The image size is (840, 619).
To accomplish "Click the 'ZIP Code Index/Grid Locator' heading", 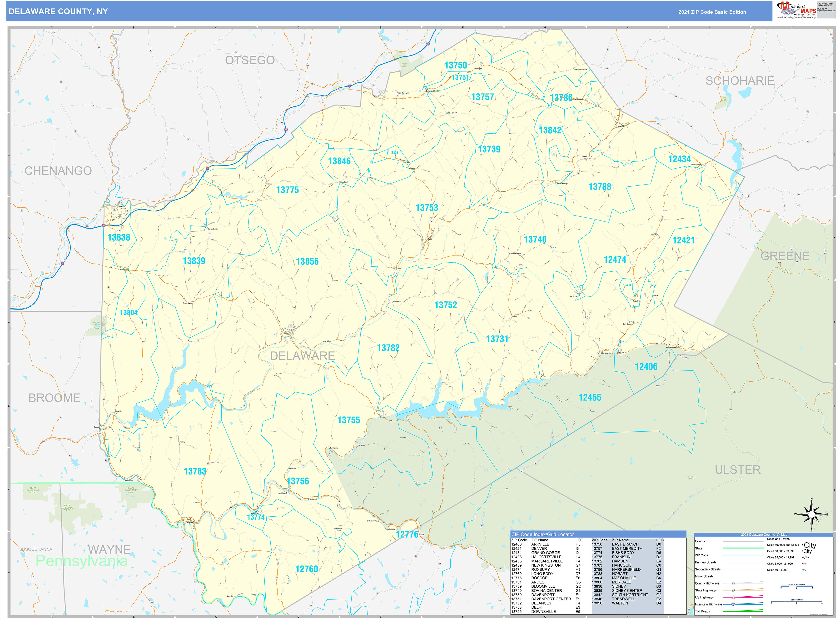I will (542, 534).
